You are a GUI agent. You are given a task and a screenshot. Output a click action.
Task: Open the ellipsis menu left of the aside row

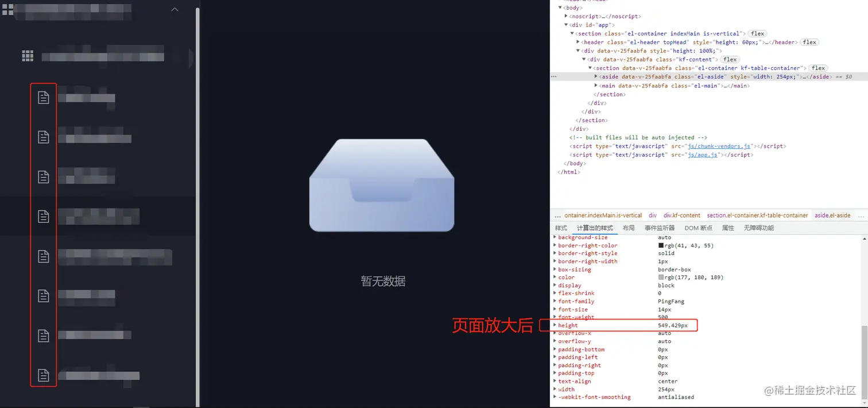554,76
